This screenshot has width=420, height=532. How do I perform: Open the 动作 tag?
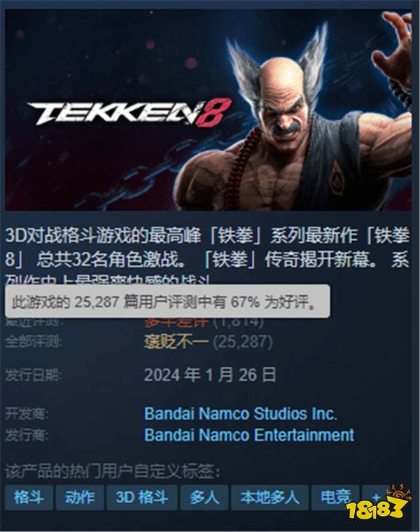click(x=80, y=498)
